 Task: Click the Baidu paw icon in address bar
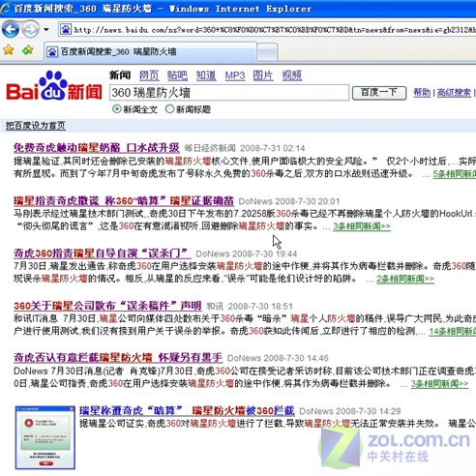[66, 30]
